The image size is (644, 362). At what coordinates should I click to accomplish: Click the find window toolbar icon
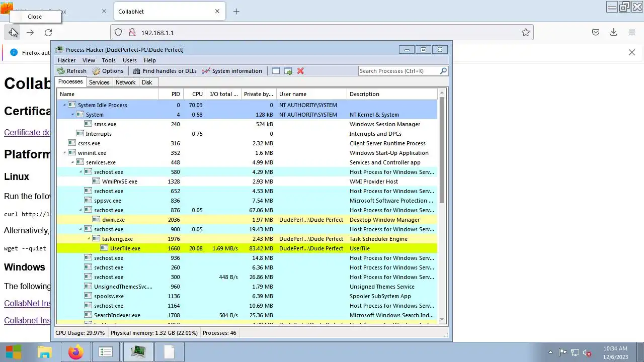276,71
